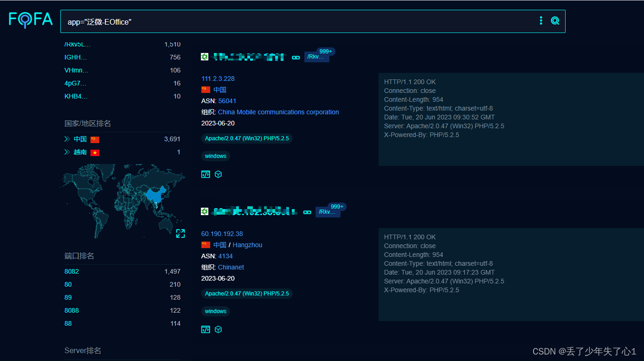Click the 端口排名 heading
Viewport: 644px width, 361px height.
coord(79,256)
